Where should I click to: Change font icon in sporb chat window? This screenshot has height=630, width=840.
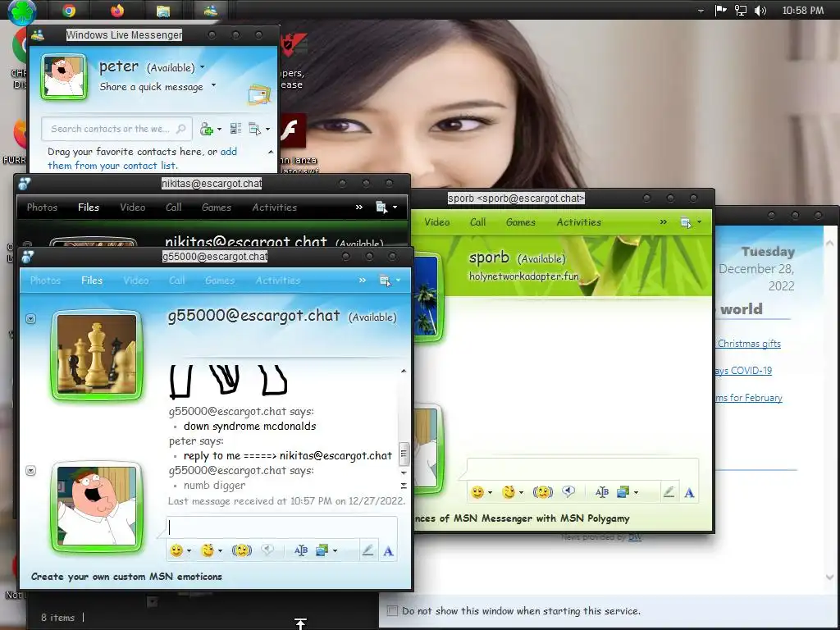click(x=601, y=492)
